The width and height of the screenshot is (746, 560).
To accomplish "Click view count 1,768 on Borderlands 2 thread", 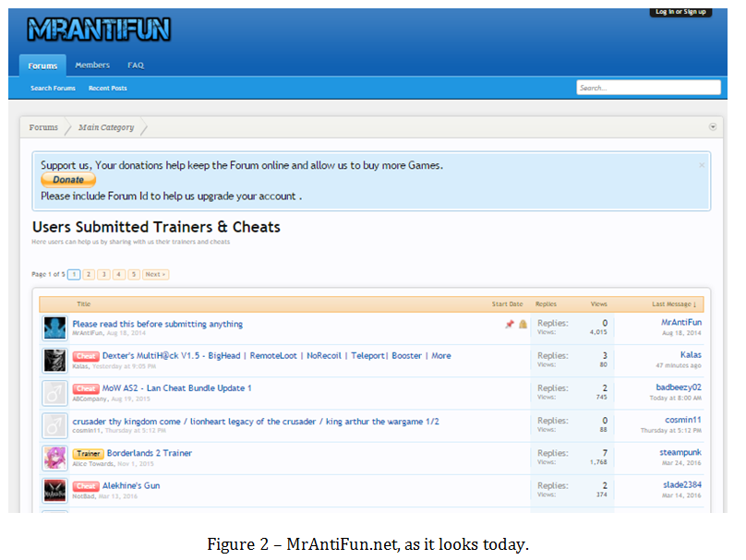I will 598,462.
